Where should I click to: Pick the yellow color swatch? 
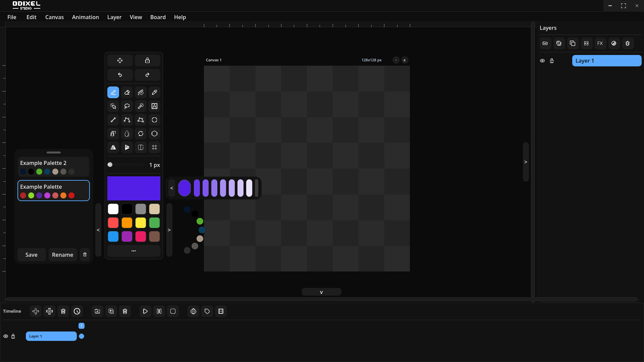[141, 223]
